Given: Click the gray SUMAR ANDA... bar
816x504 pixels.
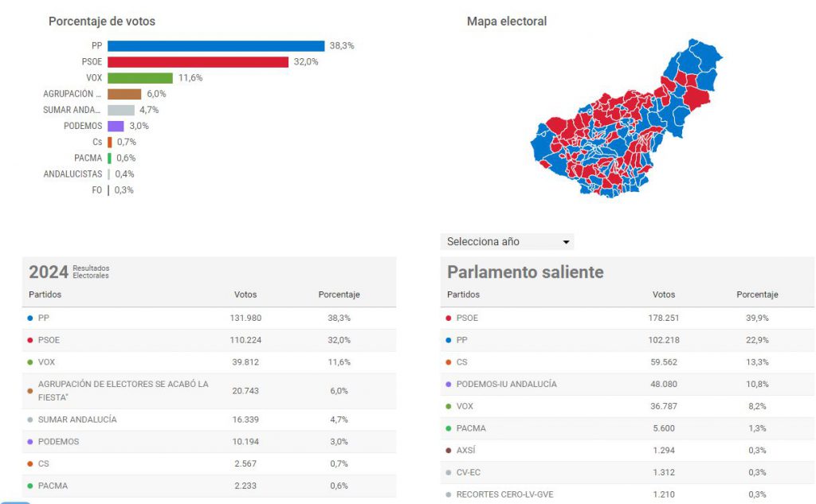Looking at the screenshot, I should click(121, 110).
